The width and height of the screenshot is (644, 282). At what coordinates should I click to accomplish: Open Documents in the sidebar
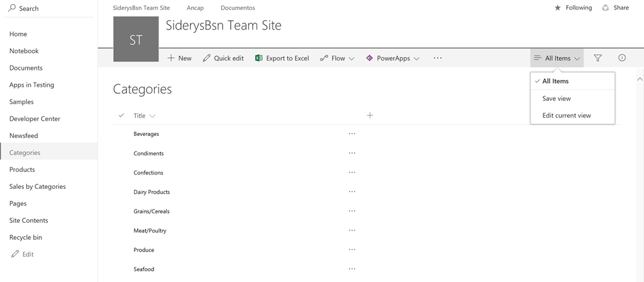[x=26, y=68]
